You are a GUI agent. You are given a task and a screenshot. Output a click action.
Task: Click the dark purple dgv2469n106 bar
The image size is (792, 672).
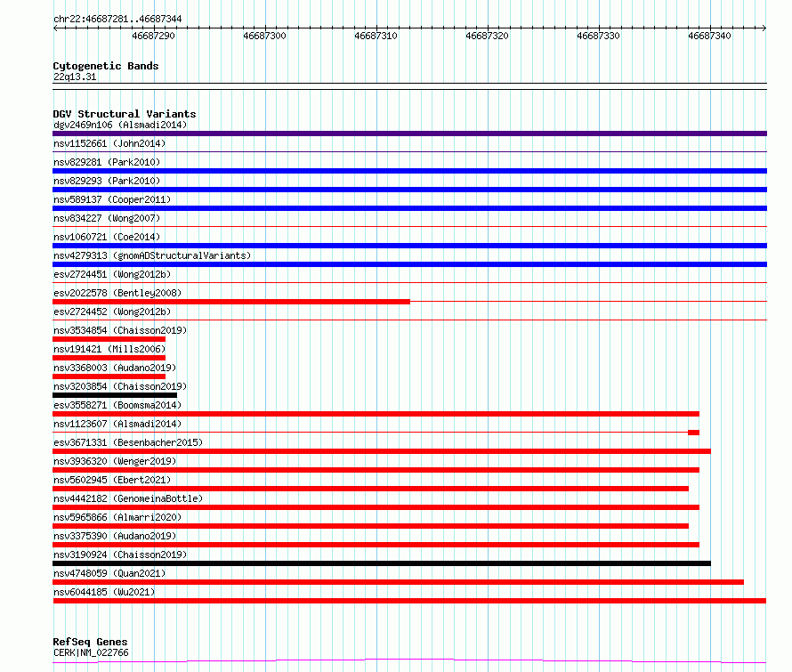(409, 134)
